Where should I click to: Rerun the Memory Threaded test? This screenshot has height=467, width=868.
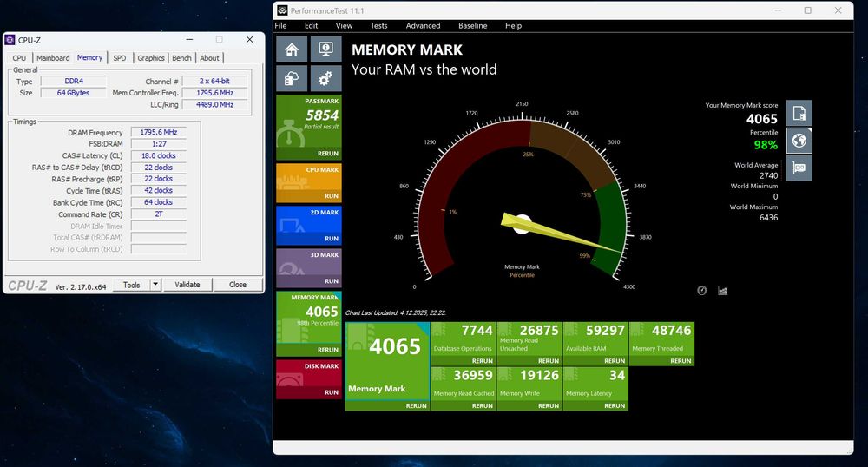681,361
